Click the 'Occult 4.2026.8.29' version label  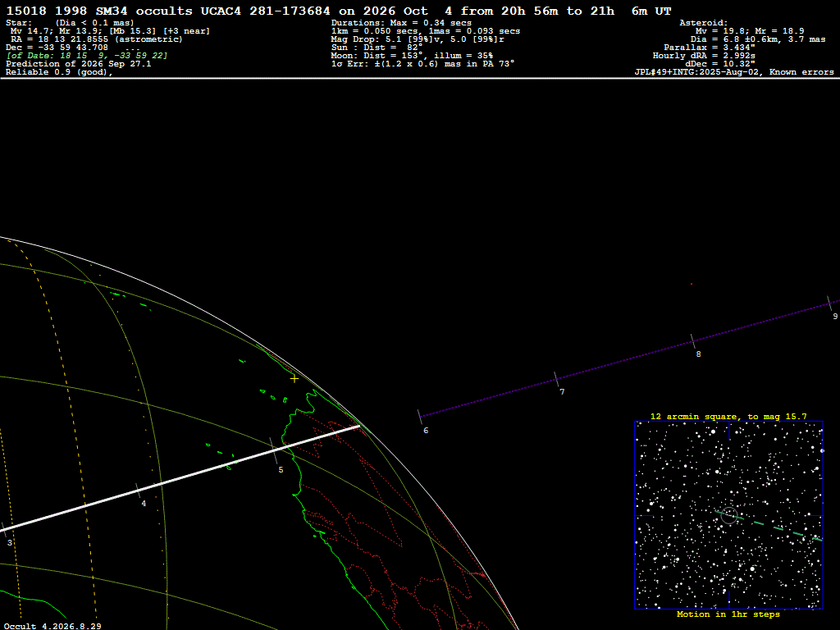pyautogui.click(x=52, y=626)
